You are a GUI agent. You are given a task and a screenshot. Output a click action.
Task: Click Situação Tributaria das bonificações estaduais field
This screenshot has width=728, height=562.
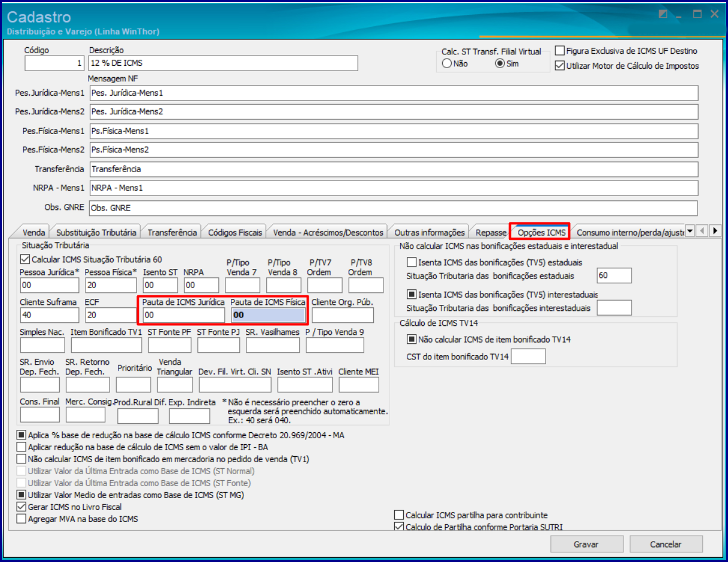[x=614, y=276]
